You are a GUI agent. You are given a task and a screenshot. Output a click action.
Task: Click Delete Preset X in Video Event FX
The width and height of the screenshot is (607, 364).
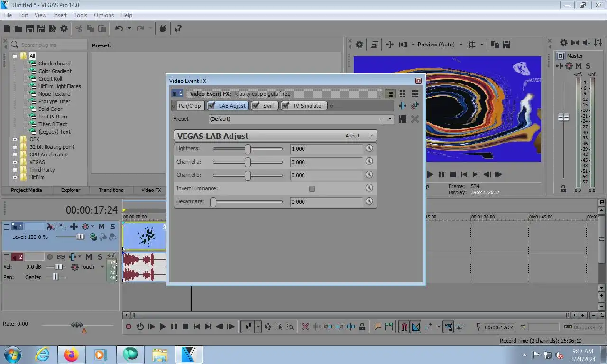(x=415, y=119)
